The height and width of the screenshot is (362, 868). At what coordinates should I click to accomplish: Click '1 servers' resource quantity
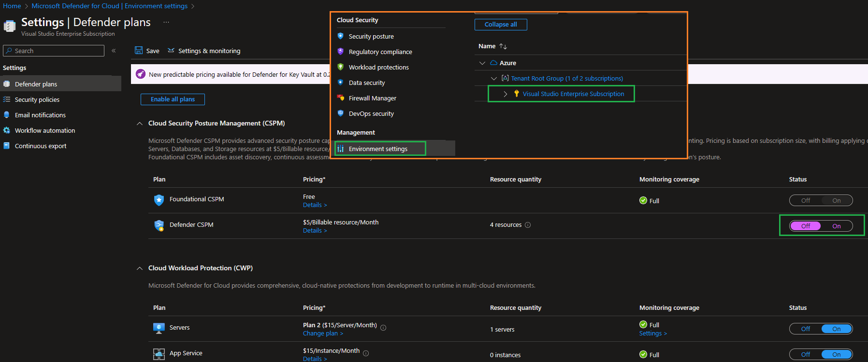[502, 329]
